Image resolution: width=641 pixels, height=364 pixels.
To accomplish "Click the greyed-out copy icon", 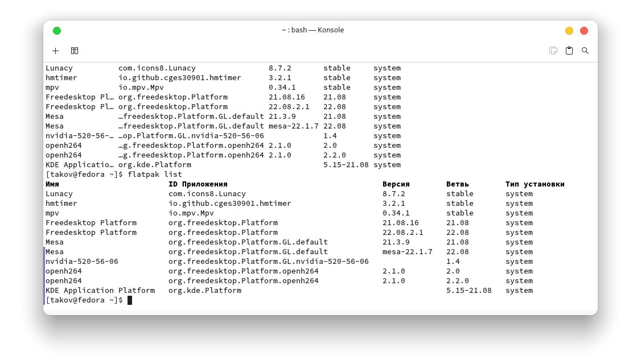I will [x=553, y=51].
